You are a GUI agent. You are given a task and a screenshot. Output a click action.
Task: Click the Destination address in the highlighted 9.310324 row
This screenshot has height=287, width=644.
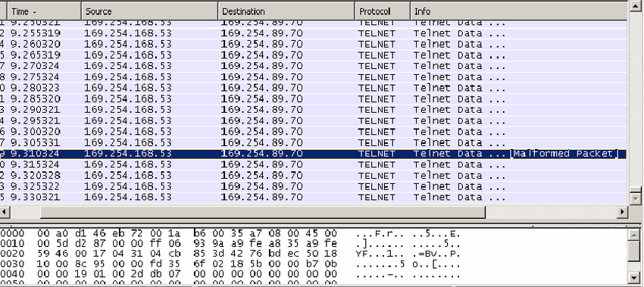(261, 154)
